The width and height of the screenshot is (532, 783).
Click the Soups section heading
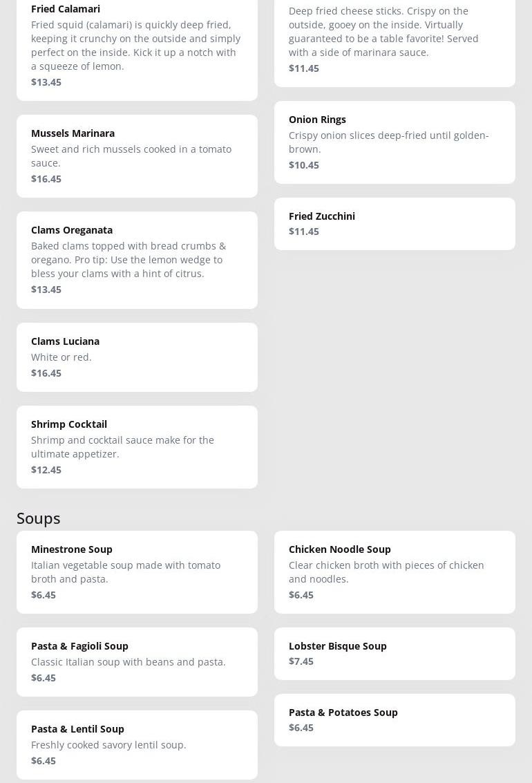tap(39, 518)
